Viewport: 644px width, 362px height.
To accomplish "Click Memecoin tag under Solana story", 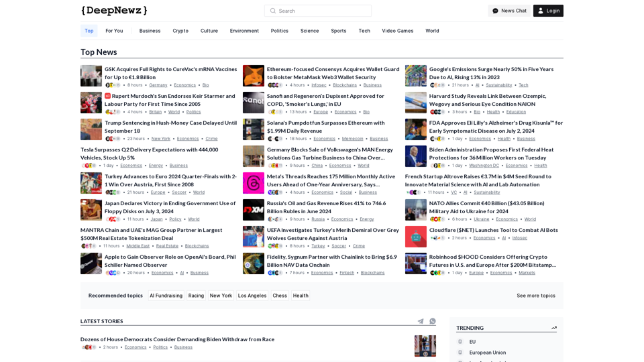I will 352,139.
